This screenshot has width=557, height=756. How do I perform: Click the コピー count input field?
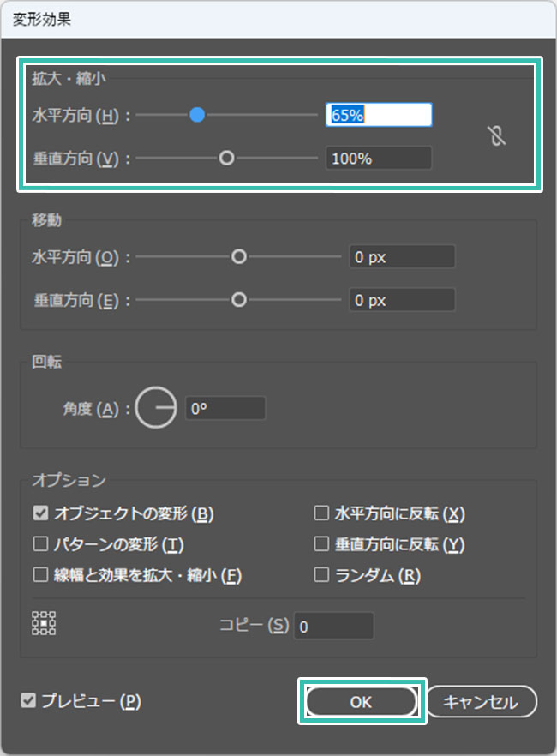tap(333, 626)
